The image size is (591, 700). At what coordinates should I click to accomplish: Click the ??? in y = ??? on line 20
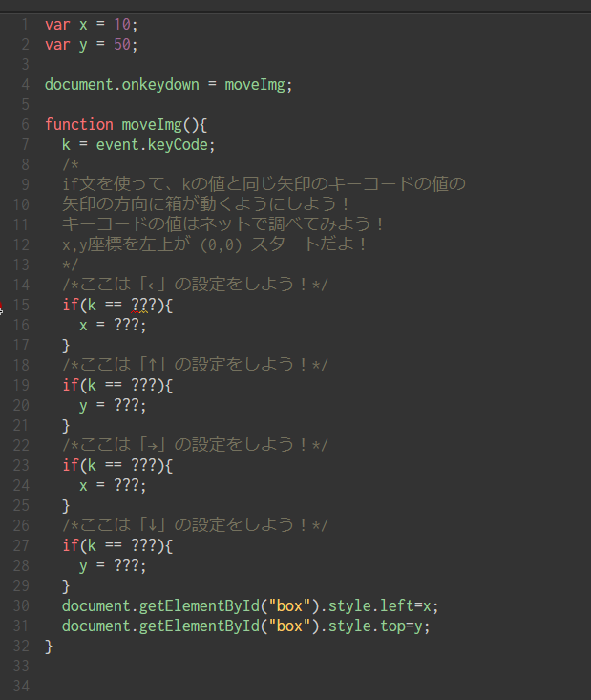126,406
